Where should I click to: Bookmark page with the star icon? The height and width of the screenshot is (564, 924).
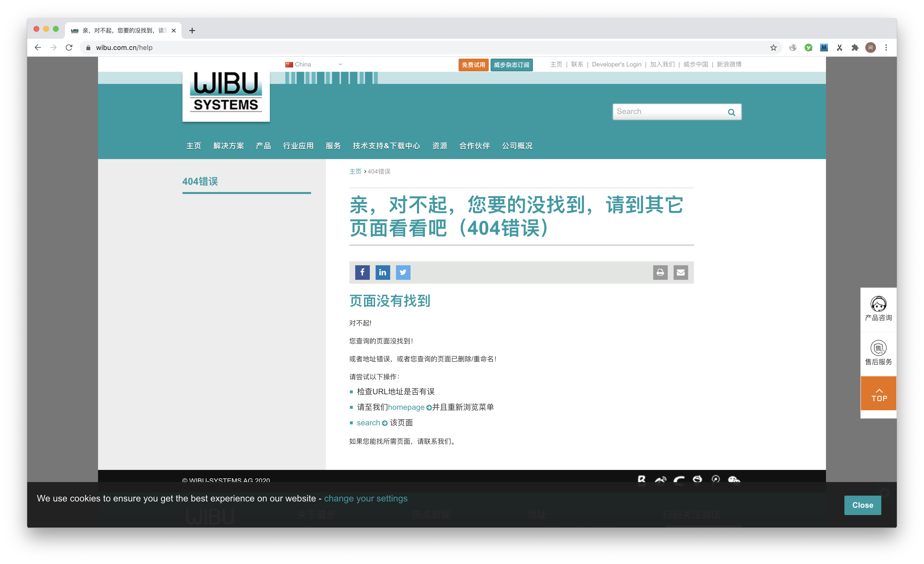[x=773, y=48]
